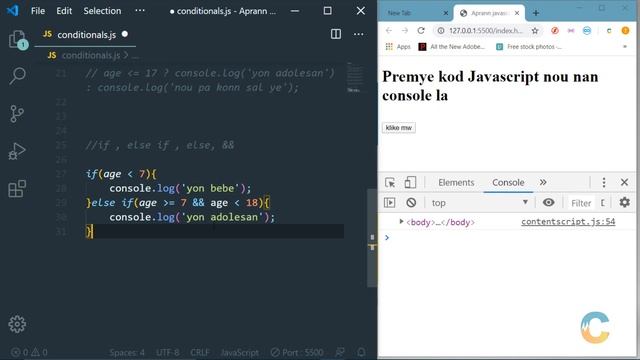
Task: Open the Free stock photos bookmark
Action: click(529, 47)
